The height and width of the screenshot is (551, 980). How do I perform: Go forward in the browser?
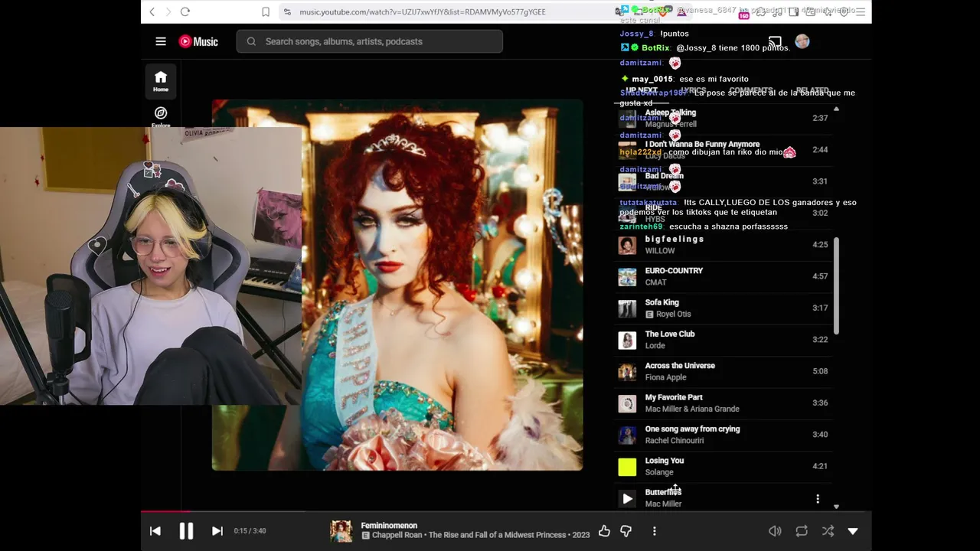click(x=168, y=11)
